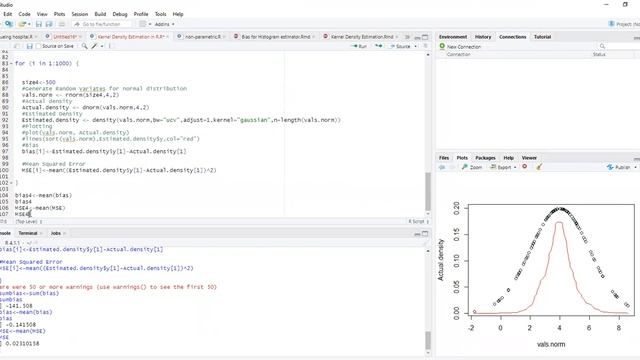Clear all plots with the broom icon
The image size is (640, 360).
click(x=539, y=167)
